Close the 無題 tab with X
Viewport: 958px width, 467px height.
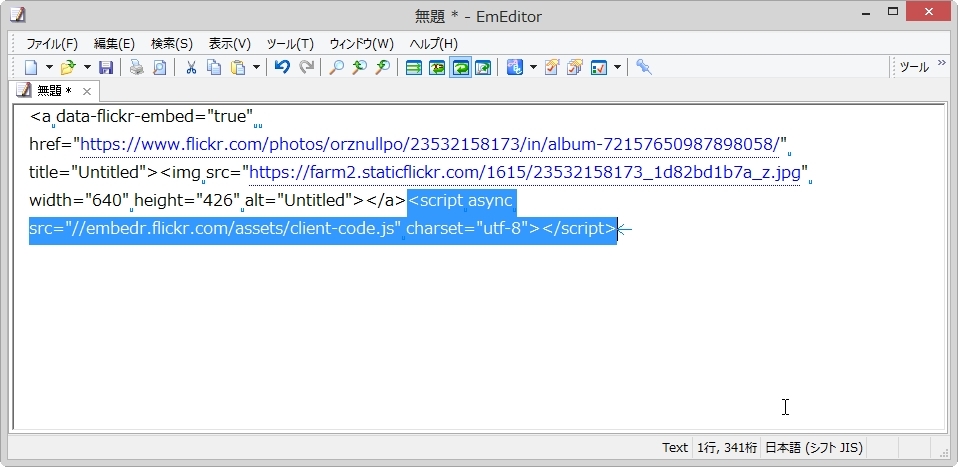87,92
